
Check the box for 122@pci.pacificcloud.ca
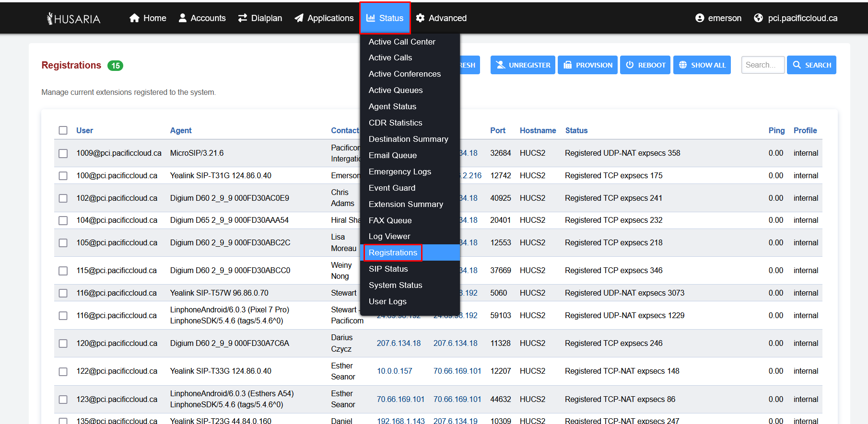click(63, 371)
